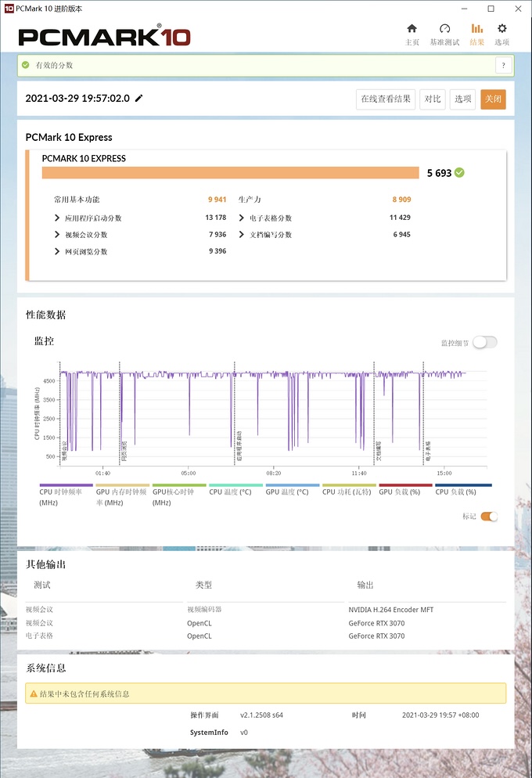Toggle GPU核心时钟 legend swatch
The image size is (532, 778).
coord(179,485)
